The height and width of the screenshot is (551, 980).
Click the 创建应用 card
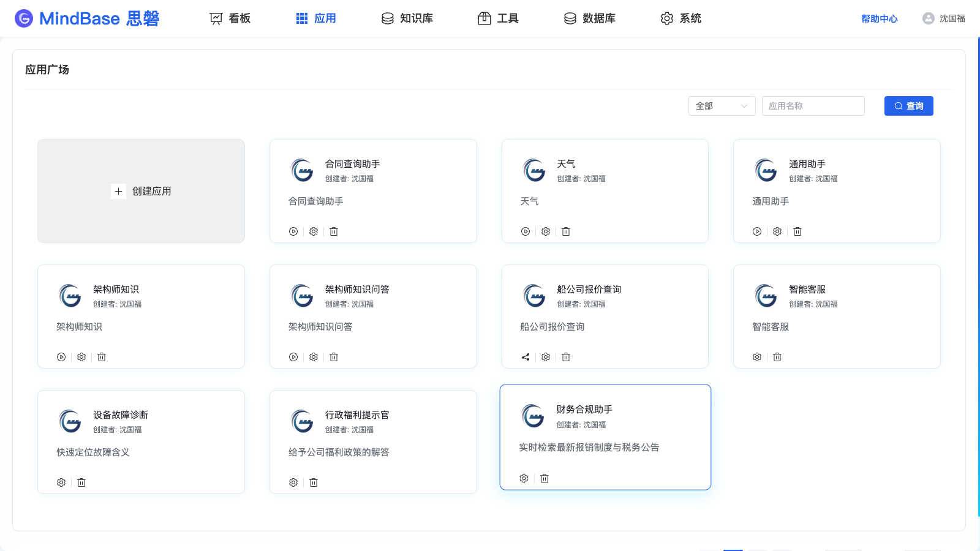[x=141, y=191]
